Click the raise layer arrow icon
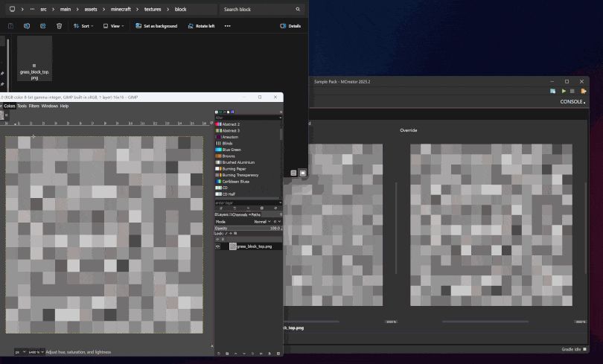Screen dimensions: 603x364 (236, 354)
